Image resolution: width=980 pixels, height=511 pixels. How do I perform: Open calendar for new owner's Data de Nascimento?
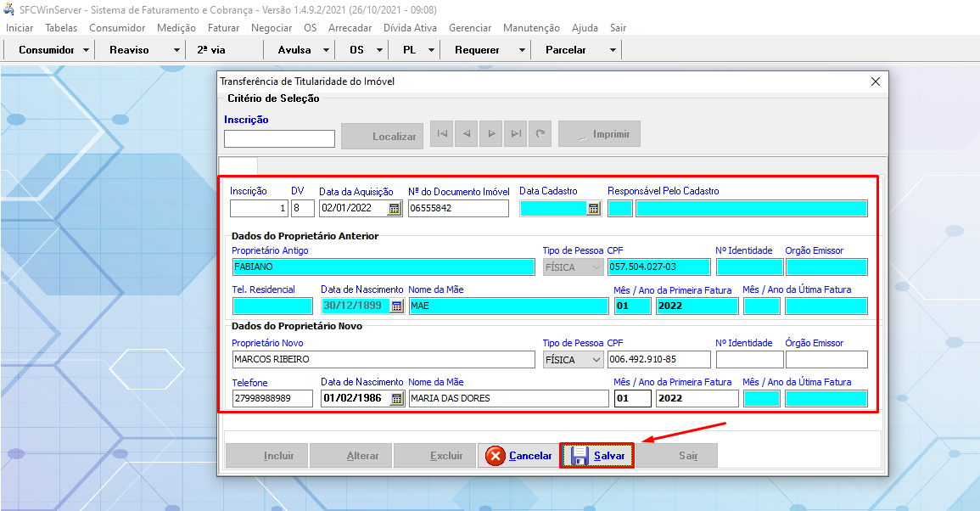396,399
